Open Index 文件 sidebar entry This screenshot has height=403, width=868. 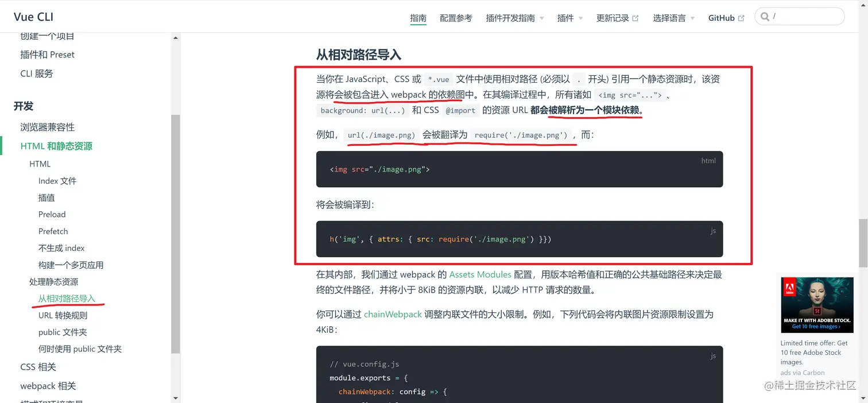[x=57, y=181]
